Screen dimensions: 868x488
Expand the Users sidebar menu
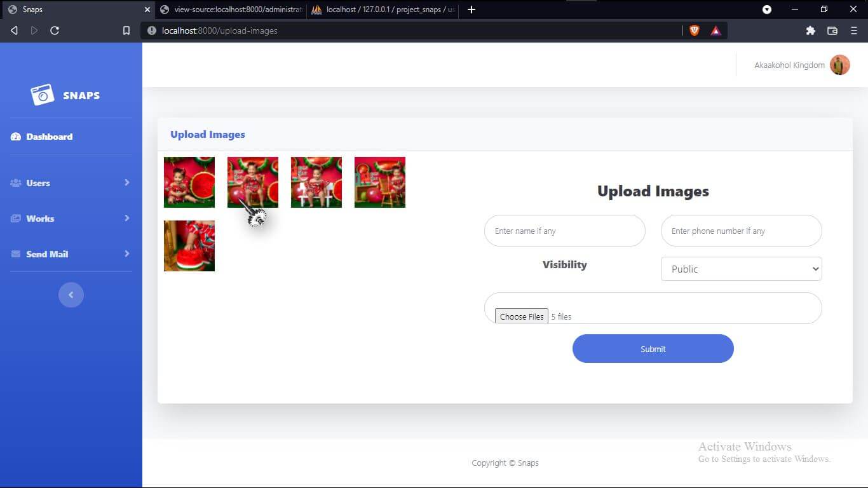[71, 183]
